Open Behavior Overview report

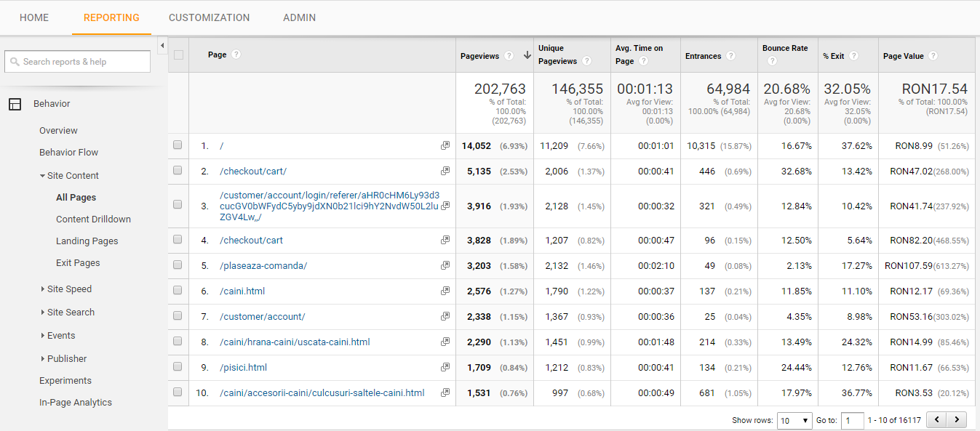tap(58, 131)
